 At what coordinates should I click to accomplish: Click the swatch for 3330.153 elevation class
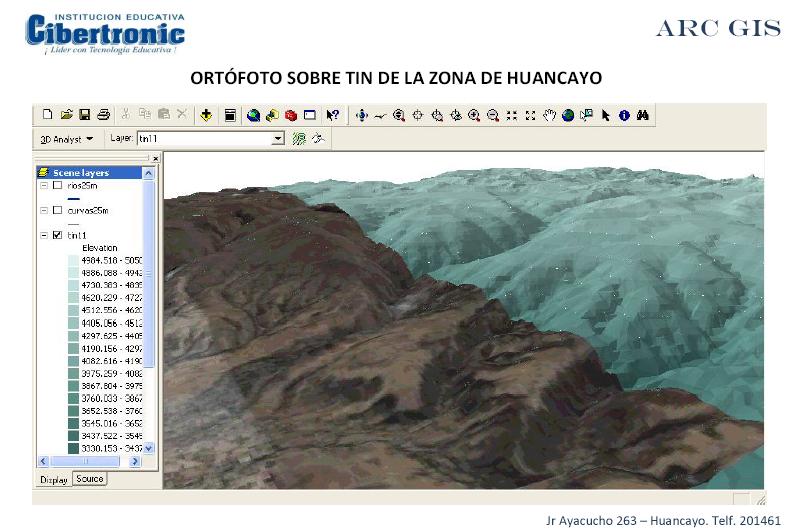pos(73,448)
